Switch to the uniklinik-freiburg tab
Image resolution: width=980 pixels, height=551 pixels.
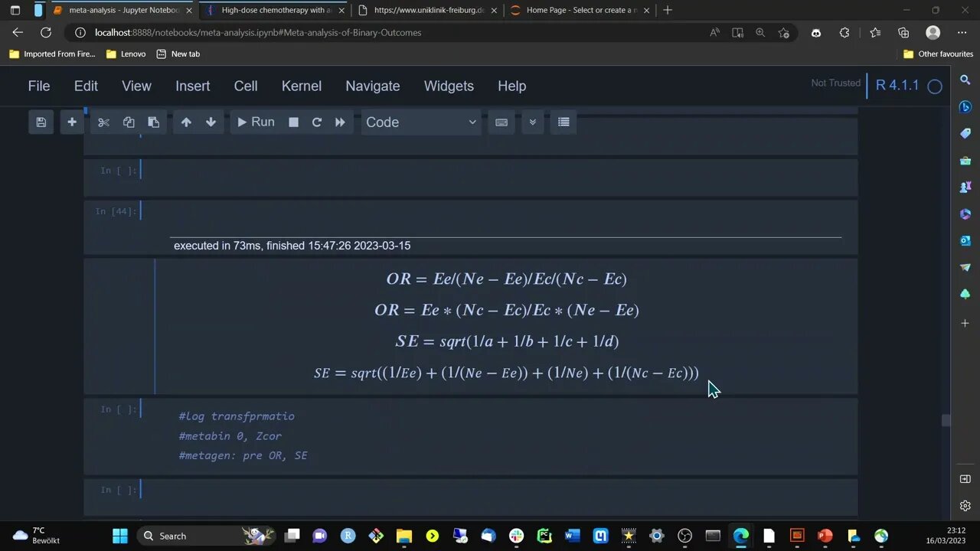tap(429, 11)
